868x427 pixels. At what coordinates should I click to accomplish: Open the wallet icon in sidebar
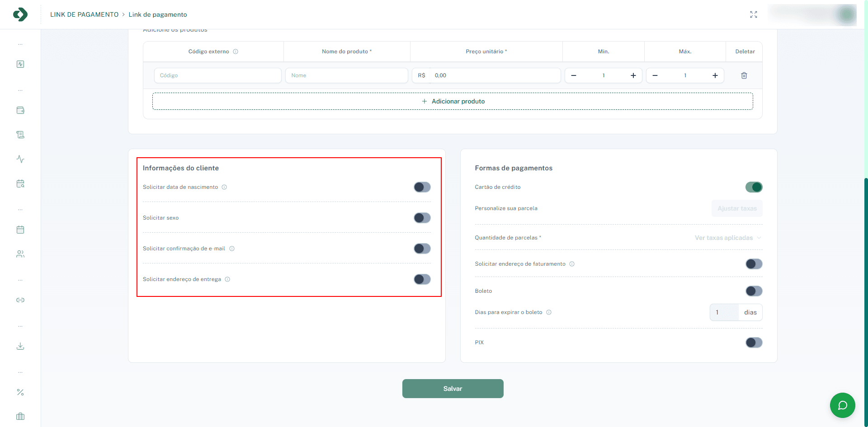[x=20, y=110]
